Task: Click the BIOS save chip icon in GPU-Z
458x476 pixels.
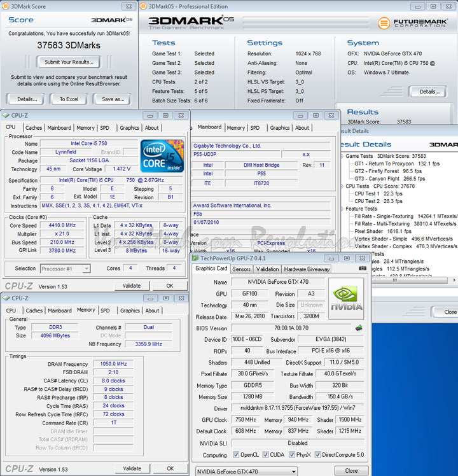Action: coord(359,328)
